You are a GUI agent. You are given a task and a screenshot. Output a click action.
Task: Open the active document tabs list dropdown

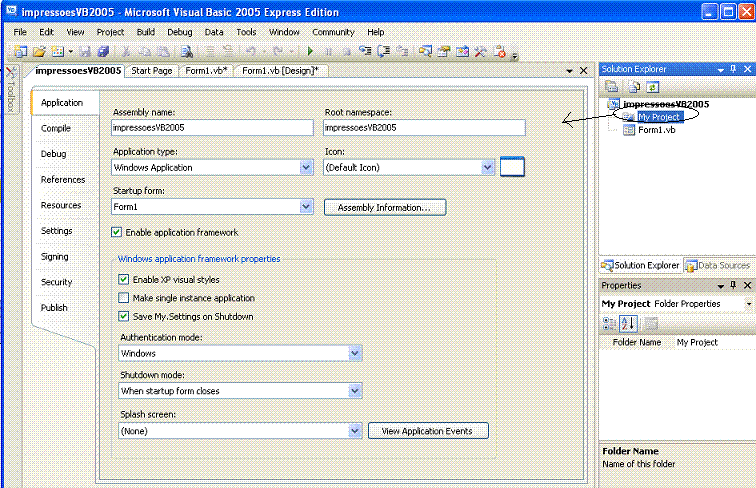pyautogui.click(x=569, y=71)
